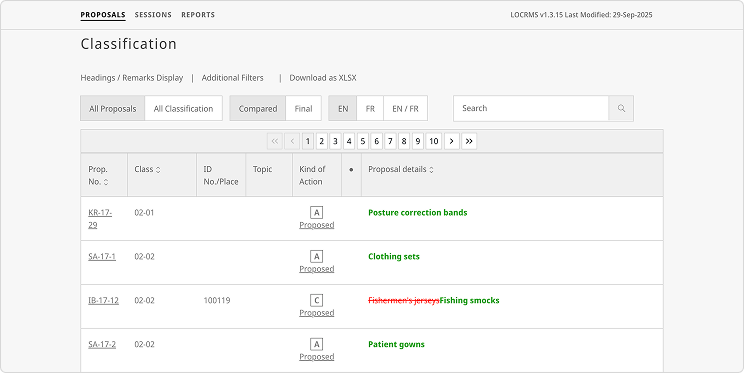Go to page 7
Viewport: 744px width, 373px height.
(390, 141)
